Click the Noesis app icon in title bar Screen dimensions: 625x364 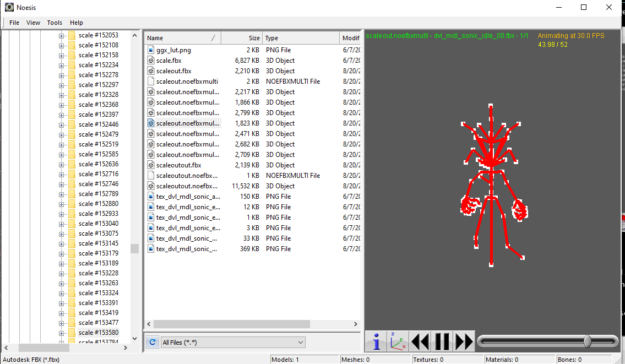pyautogui.click(x=9, y=7)
